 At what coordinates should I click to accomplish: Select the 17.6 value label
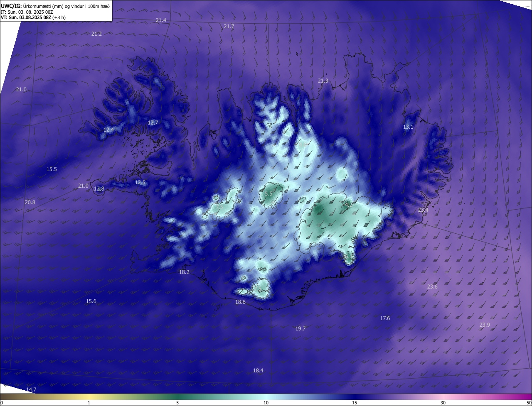coord(385,318)
